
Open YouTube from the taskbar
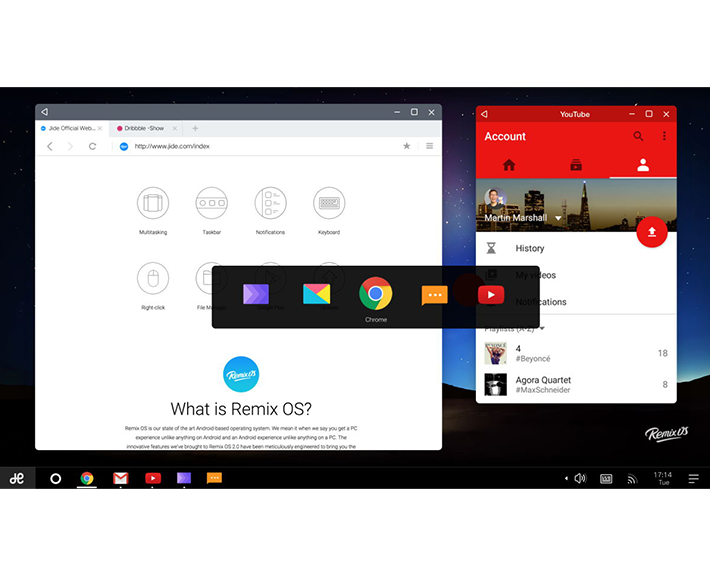click(x=153, y=478)
